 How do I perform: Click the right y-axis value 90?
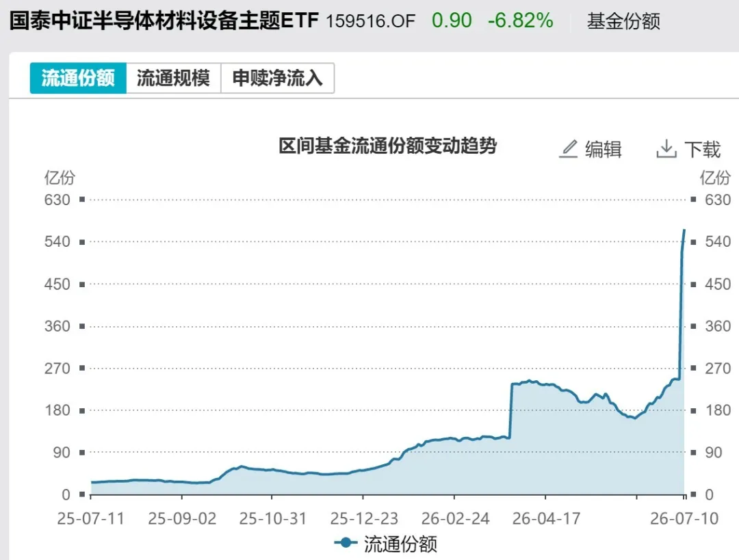(713, 453)
